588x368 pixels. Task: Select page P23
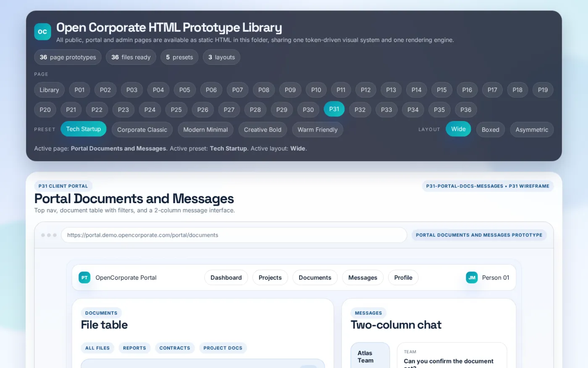123,109
